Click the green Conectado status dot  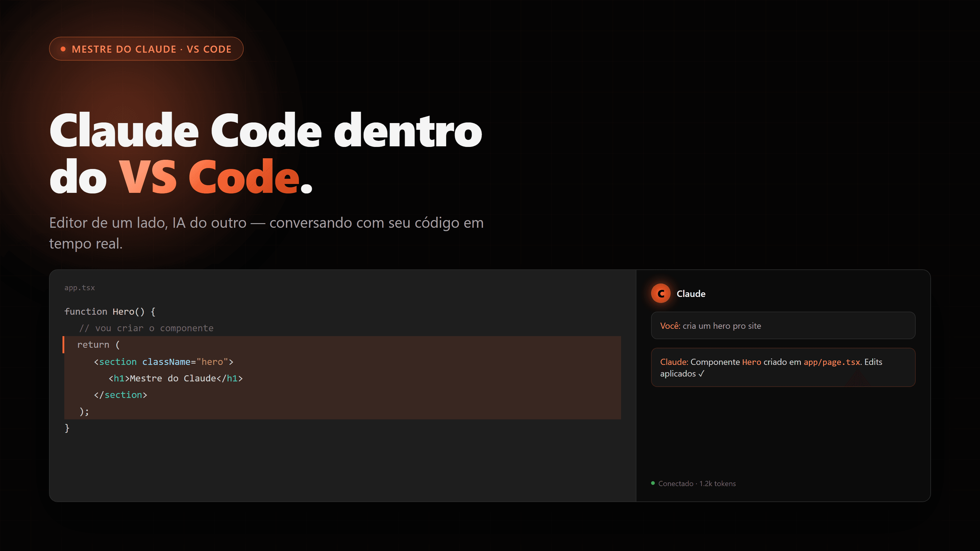653,483
